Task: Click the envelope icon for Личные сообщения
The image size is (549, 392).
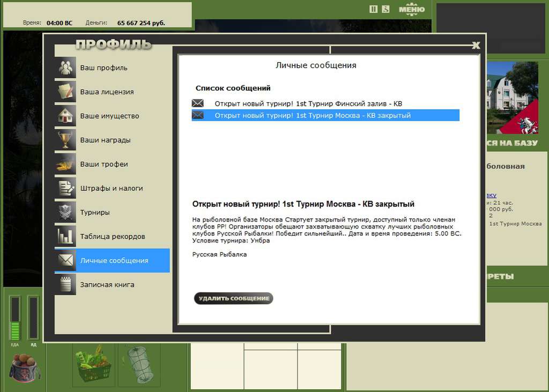Action: click(x=65, y=260)
